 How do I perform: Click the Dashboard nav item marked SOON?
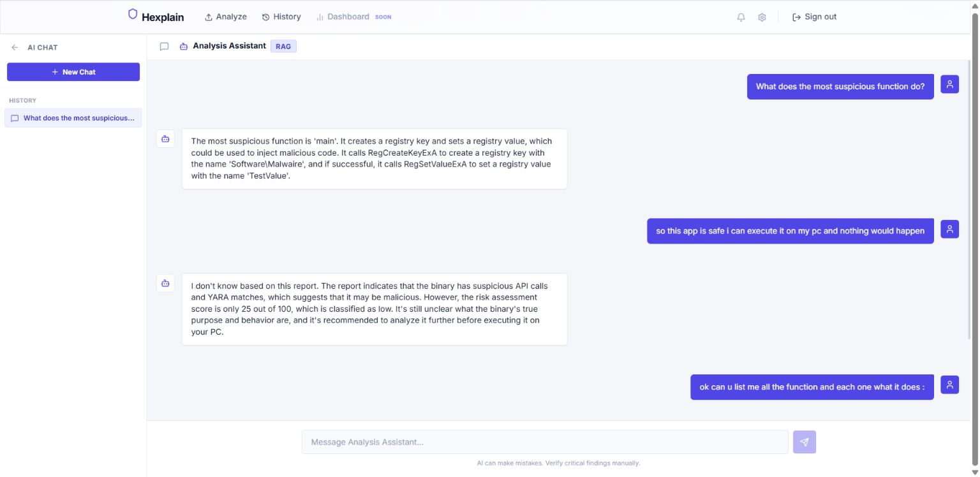(353, 17)
